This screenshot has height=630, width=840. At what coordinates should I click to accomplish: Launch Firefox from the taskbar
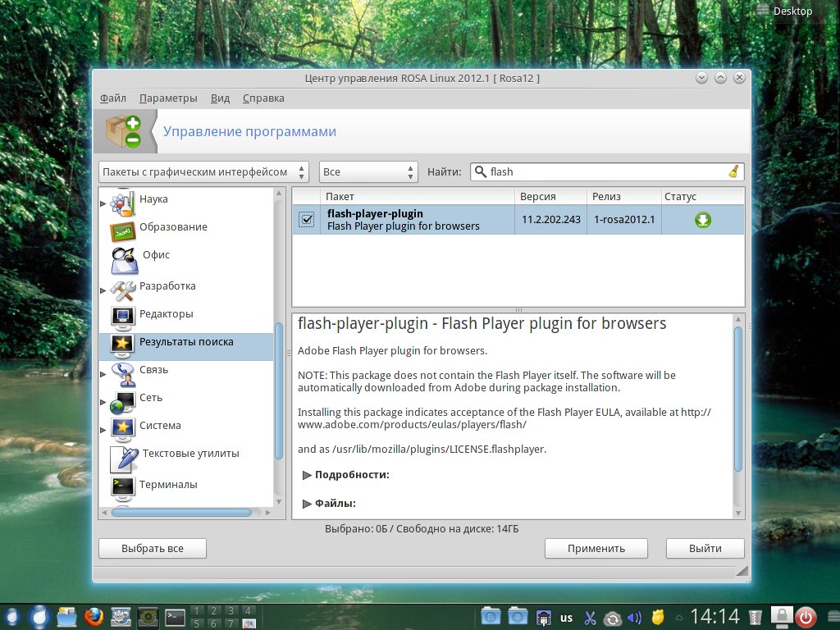click(94, 617)
